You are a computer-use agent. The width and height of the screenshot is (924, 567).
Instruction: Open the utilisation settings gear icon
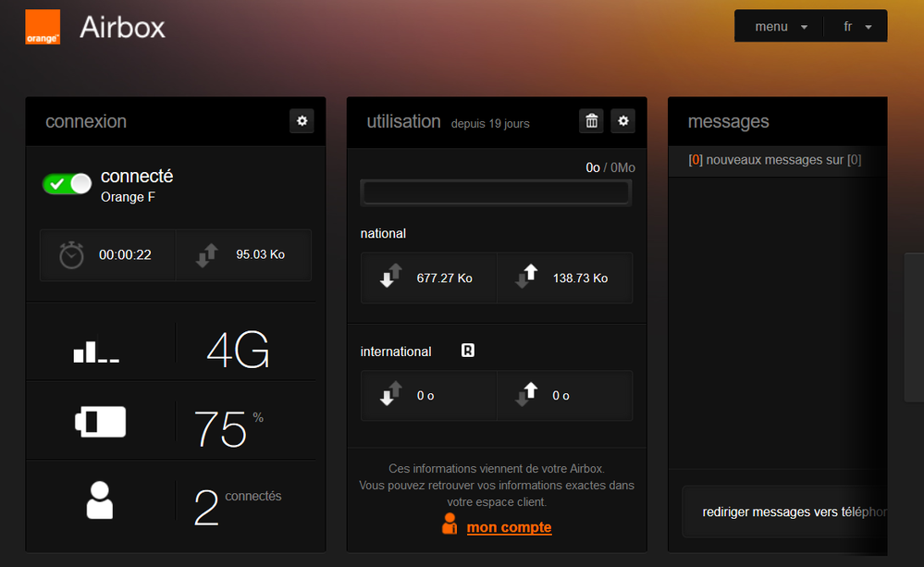622,120
